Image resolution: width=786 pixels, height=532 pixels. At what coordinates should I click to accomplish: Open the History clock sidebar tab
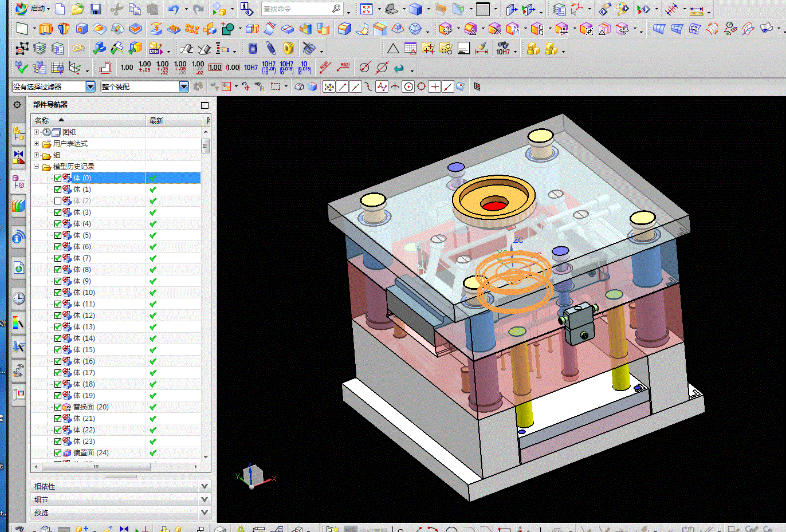[18, 298]
